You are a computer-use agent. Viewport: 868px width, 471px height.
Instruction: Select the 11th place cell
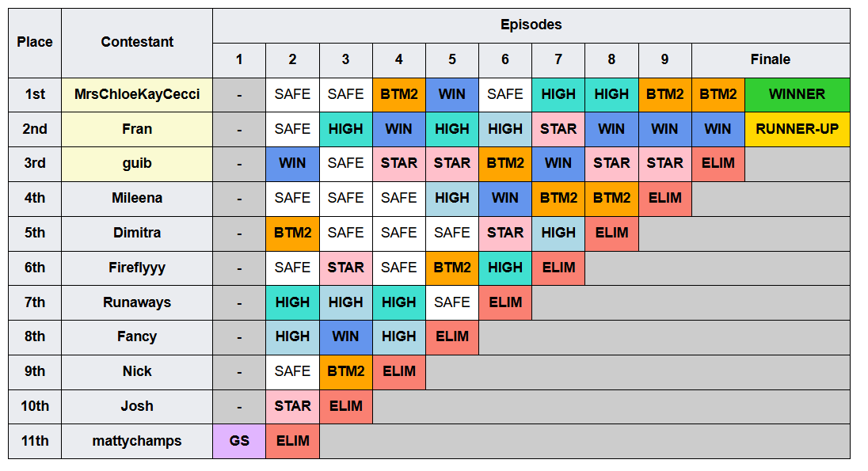click(x=35, y=441)
